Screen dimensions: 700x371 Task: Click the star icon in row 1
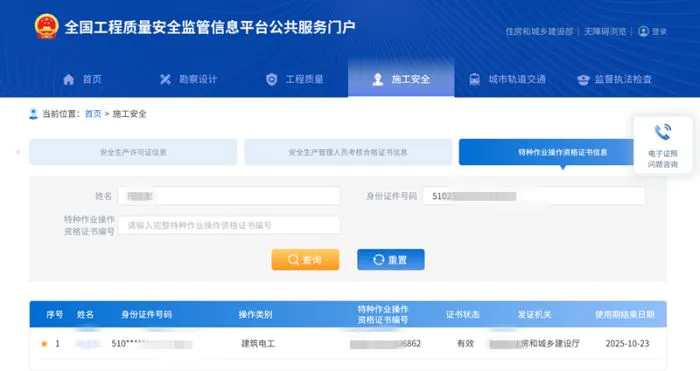pos(44,343)
